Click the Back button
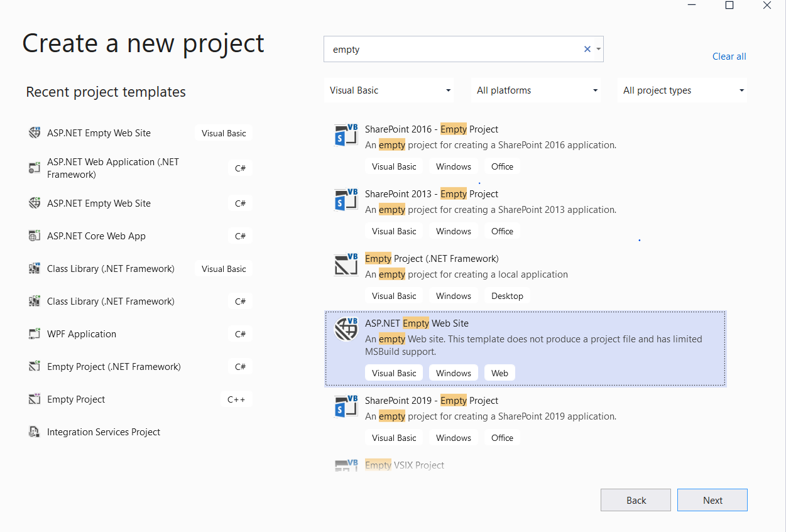The height and width of the screenshot is (532, 786). (636, 500)
